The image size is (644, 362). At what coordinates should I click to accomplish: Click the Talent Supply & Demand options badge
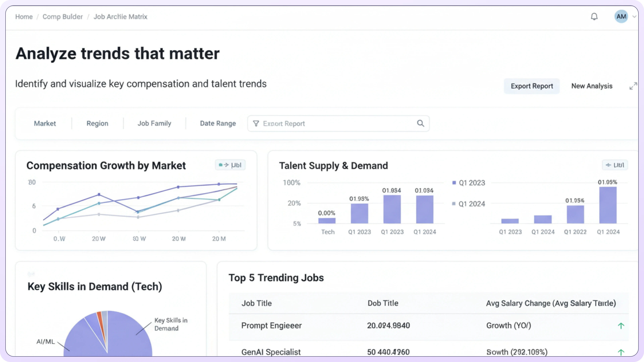click(615, 165)
